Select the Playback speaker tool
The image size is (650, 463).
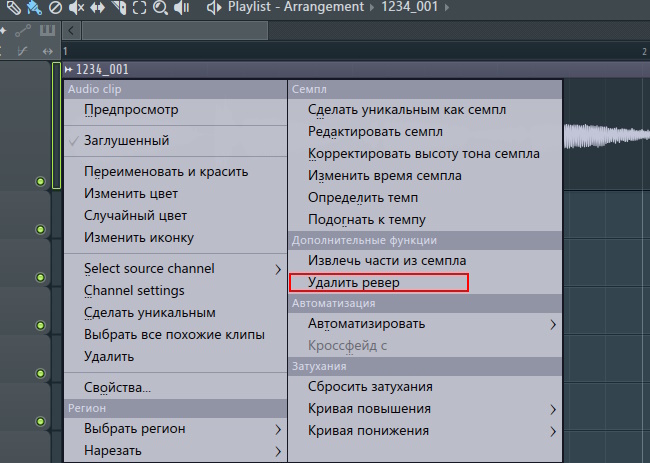pyautogui.click(x=182, y=7)
